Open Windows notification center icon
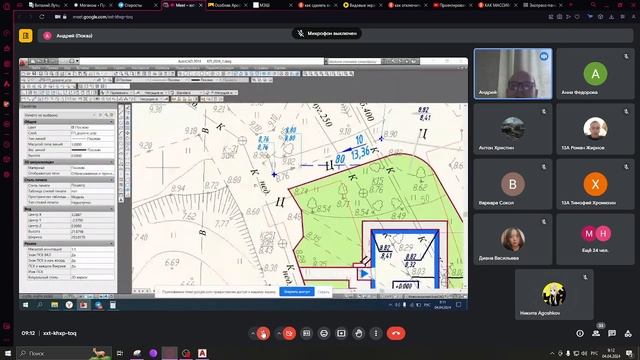640x360 pixels. pos(629,353)
